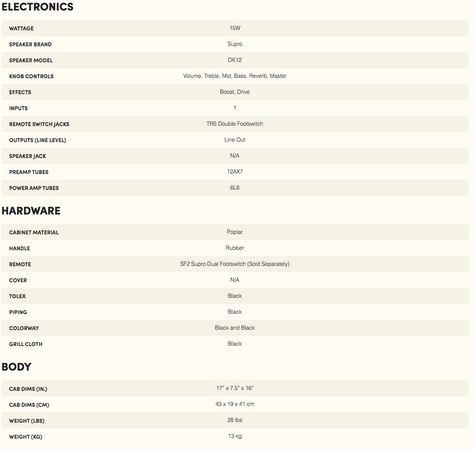
Task: Click the 15W wattage value
Action: coord(235,28)
